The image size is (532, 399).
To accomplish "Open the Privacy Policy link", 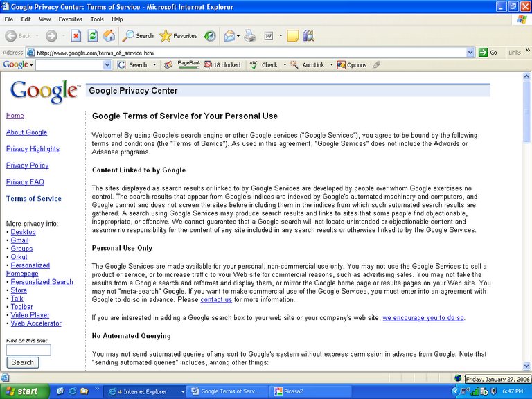I will (28, 166).
